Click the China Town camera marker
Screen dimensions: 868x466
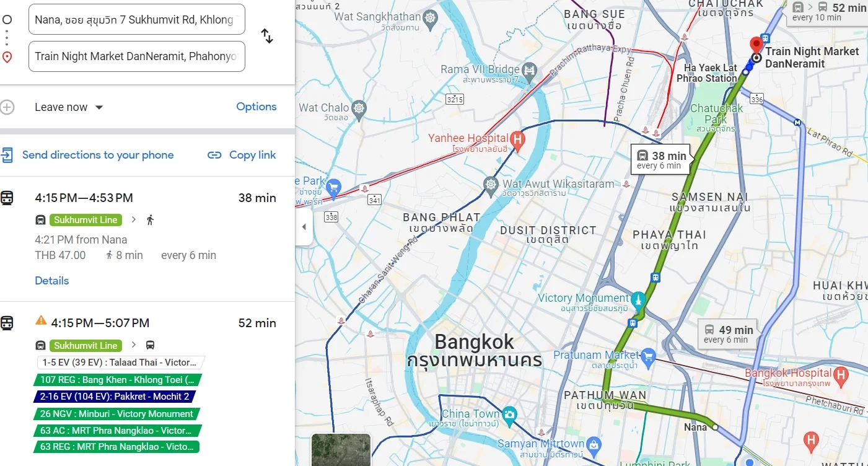click(x=509, y=414)
